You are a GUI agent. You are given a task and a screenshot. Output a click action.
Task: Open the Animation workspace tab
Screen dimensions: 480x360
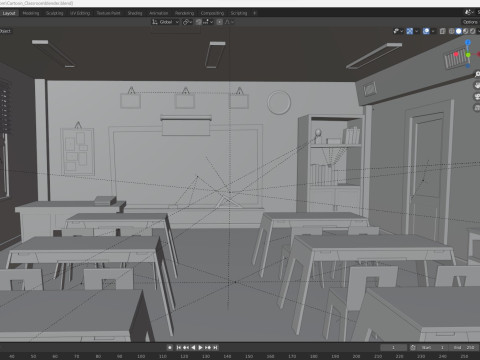159,13
